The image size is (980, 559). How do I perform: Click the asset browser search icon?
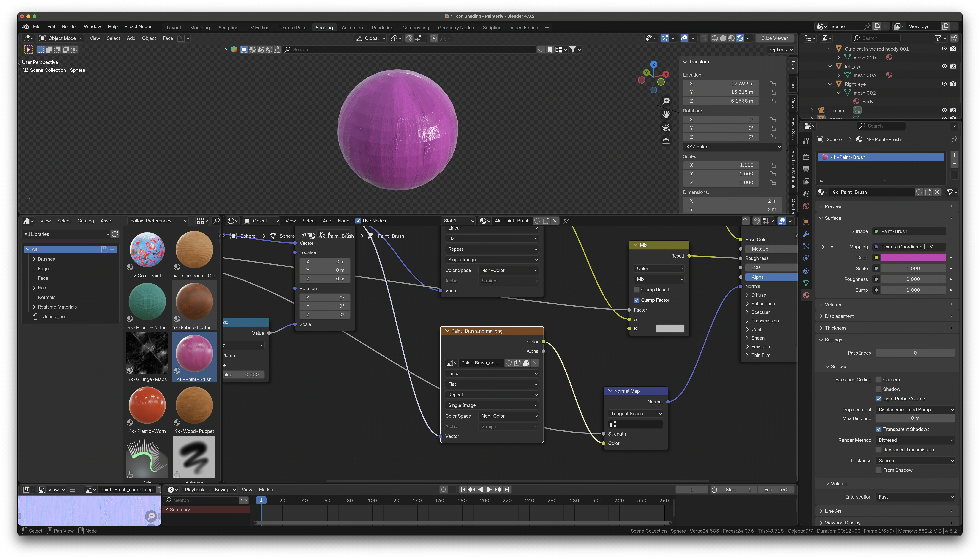(x=216, y=221)
